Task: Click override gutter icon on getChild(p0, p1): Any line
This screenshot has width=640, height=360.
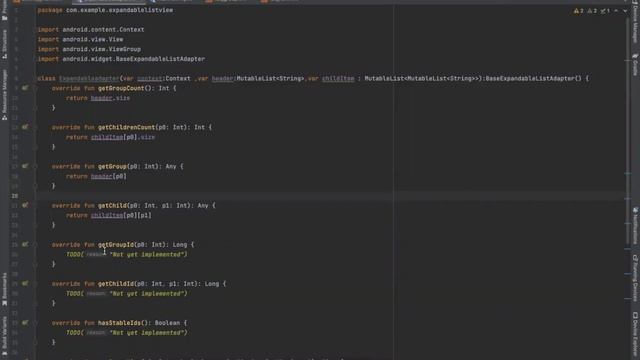Action: click(x=25, y=205)
